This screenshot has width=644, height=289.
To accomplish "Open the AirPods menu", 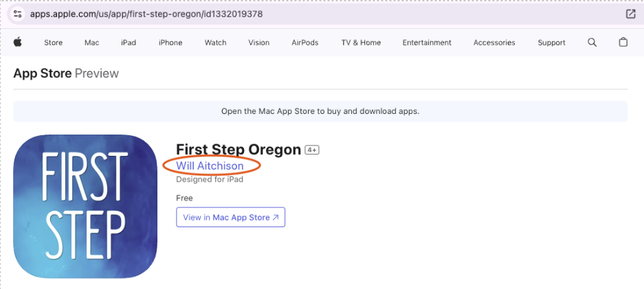I will click(304, 43).
